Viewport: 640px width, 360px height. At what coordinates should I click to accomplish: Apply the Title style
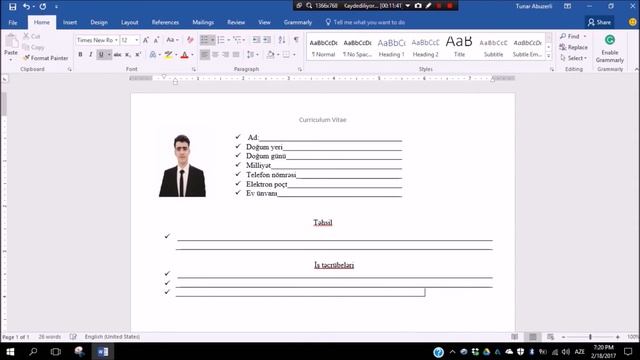[459, 47]
